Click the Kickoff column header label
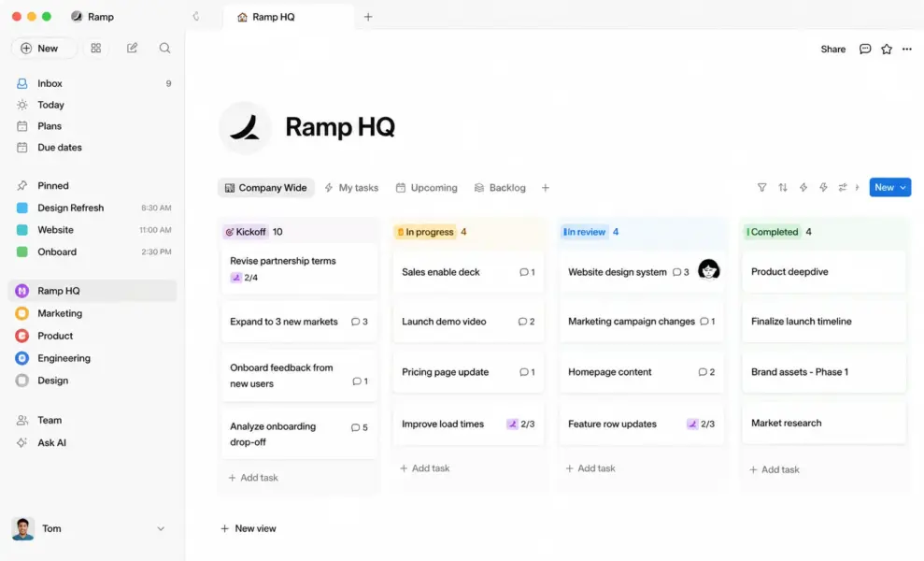 click(x=246, y=232)
